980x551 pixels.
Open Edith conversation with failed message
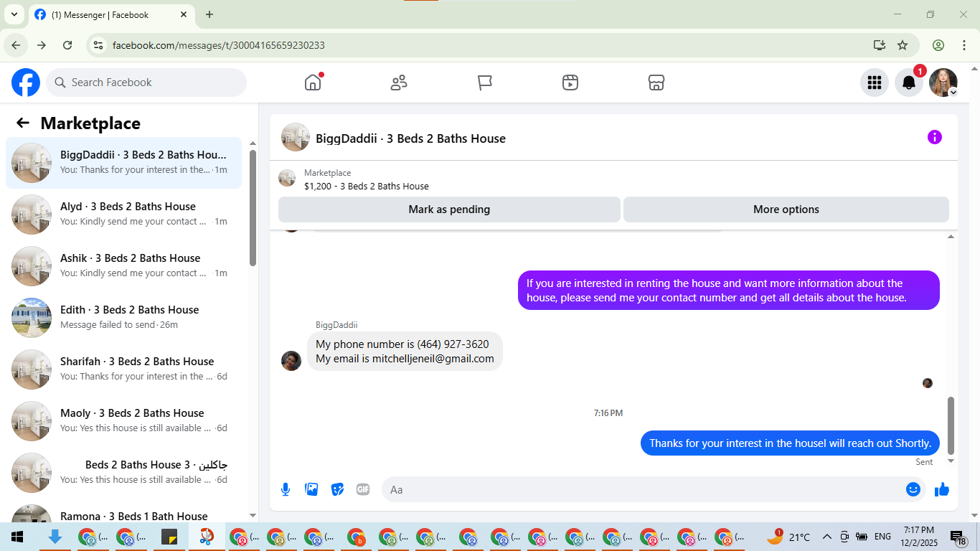tap(123, 318)
